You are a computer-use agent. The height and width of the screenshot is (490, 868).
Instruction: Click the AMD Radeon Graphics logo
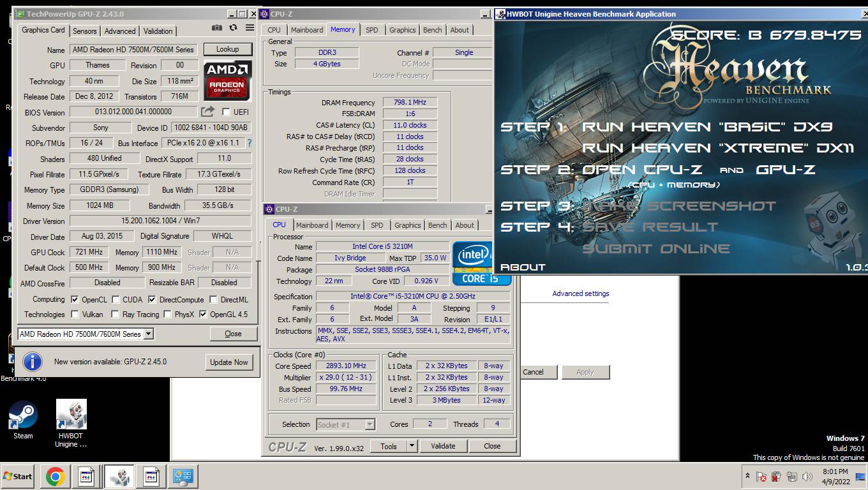tap(227, 80)
